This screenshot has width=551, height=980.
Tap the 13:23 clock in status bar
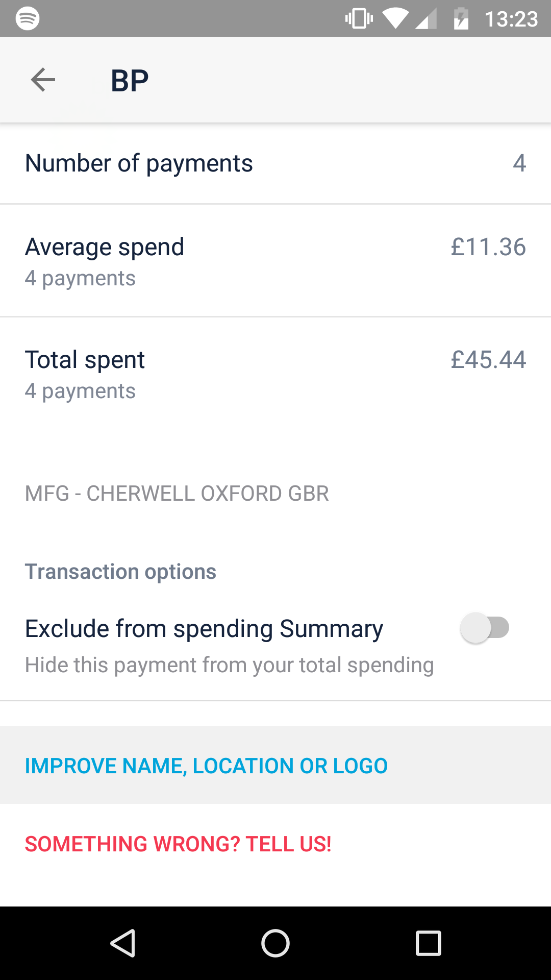click(511, 19)
